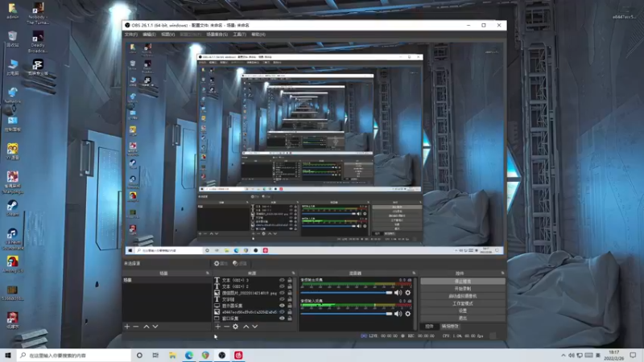The width and height of the screenshot is (644, 362).
Task: Remove the selected source with minus icon
Action: (x=226, y=327)
